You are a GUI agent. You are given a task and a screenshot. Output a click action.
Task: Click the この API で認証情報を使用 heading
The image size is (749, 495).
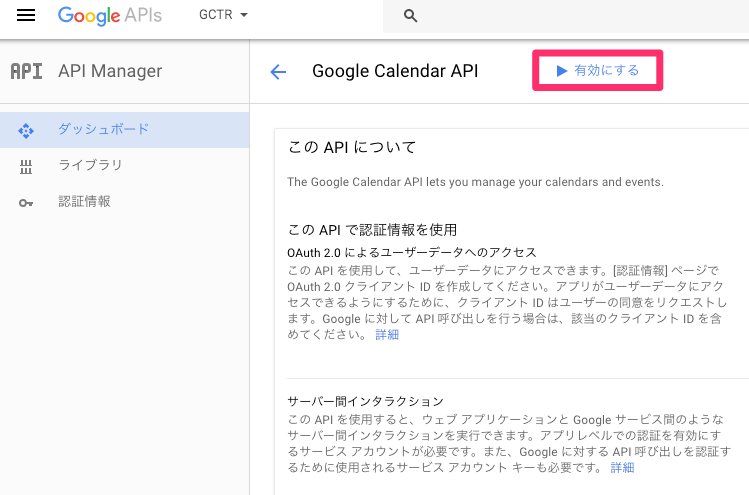point(372,230)
